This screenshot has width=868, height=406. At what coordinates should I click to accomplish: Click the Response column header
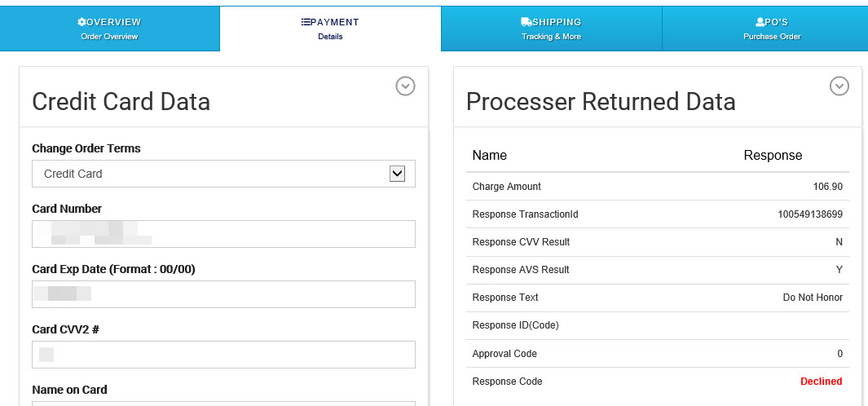click(773, 156)
